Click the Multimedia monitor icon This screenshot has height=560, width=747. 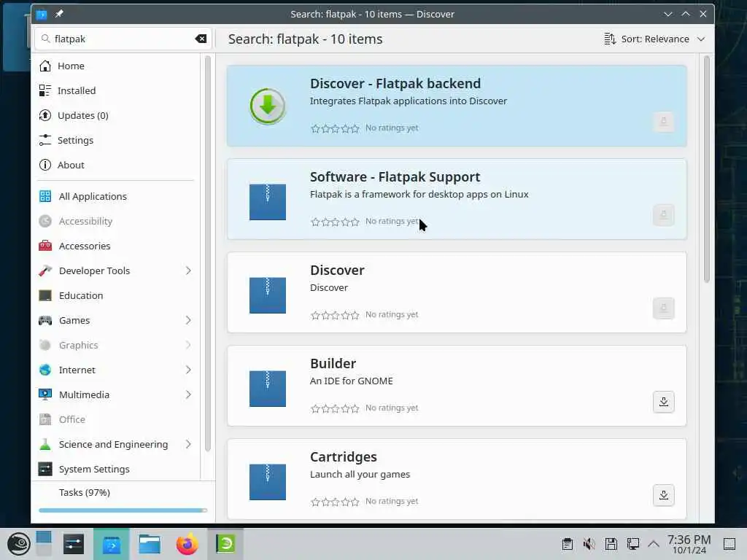pyautogui.click(x=45, y=394)
